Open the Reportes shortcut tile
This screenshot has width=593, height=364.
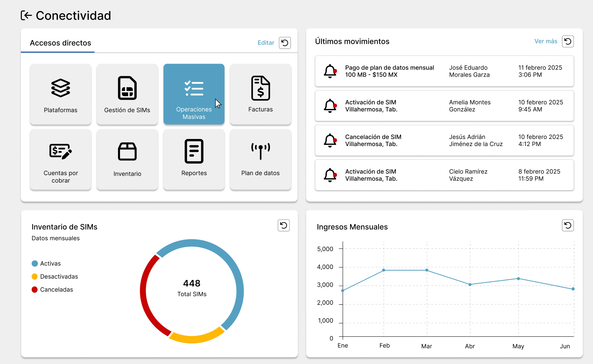[x=194, y=159]
